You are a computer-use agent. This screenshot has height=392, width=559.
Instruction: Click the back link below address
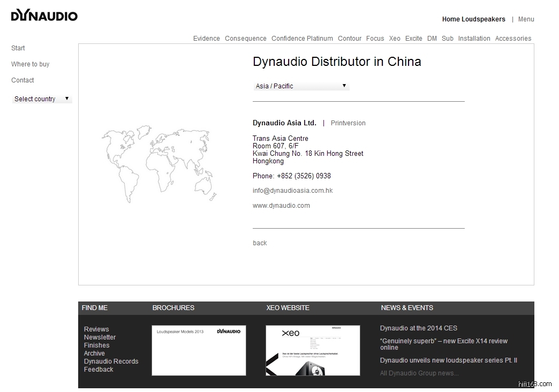pyautogui.click(x=260, y=243)
